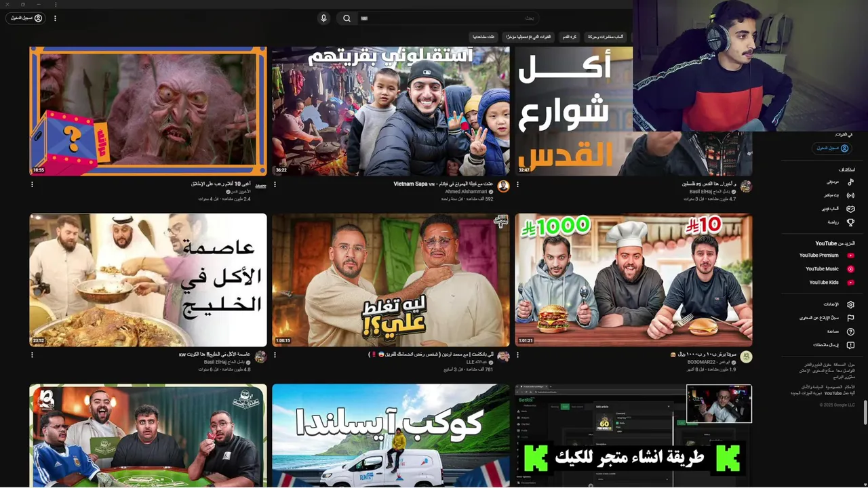Select the watched filter chip
The height and width of the screenshot is (488, 868).
tap(483, 37)
